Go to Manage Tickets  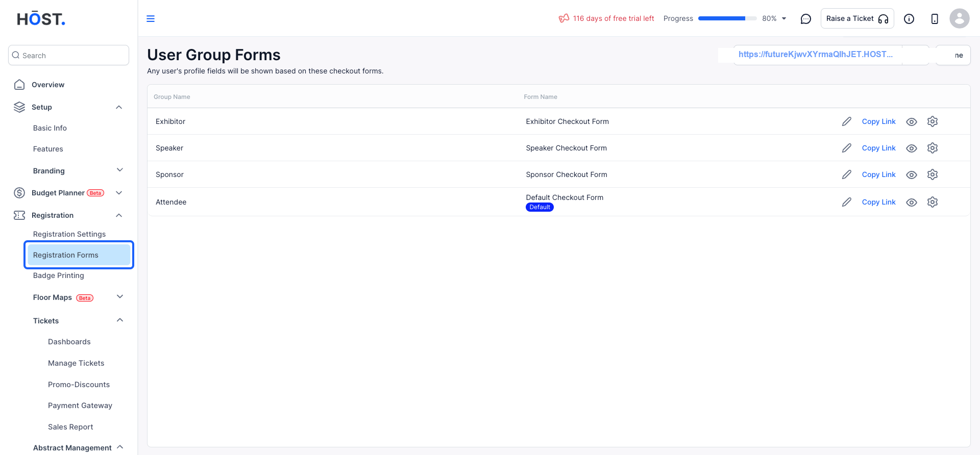76,363
